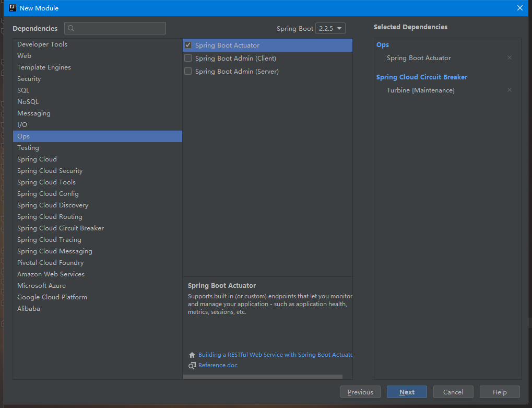
Task: Click the Help button
Action: click(x=500, y=392)
